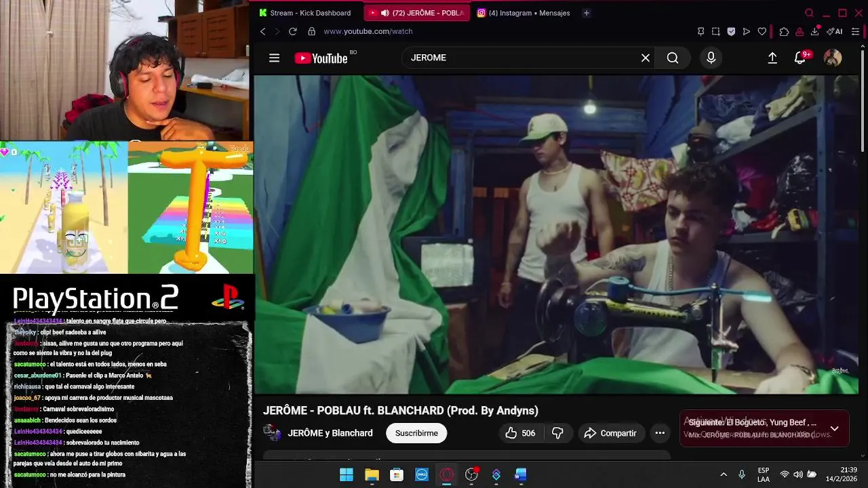Image resolution: width=868 pixels, height=488 pixels.
Task: Bookmark page with the heart icon
Action: (762, 31)
